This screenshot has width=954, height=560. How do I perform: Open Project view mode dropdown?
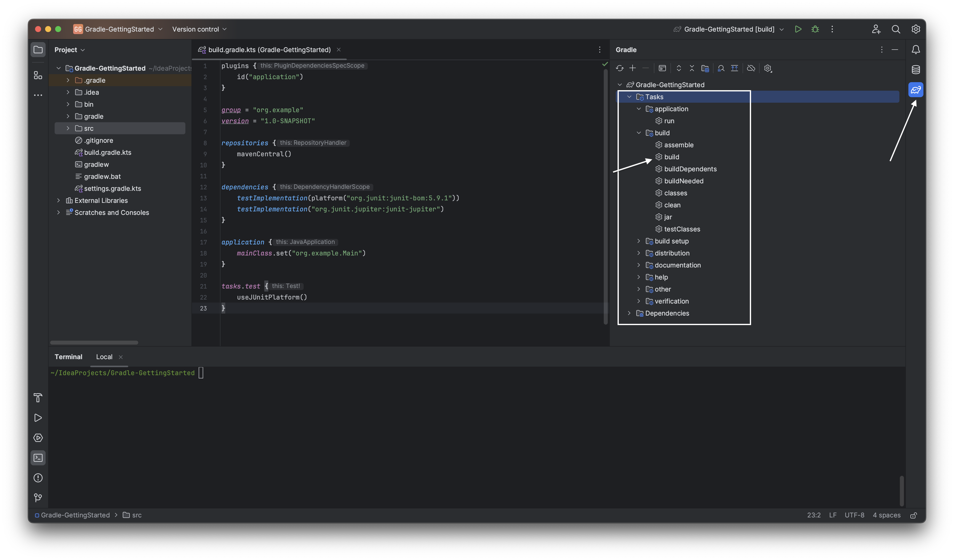click(70, 50)
